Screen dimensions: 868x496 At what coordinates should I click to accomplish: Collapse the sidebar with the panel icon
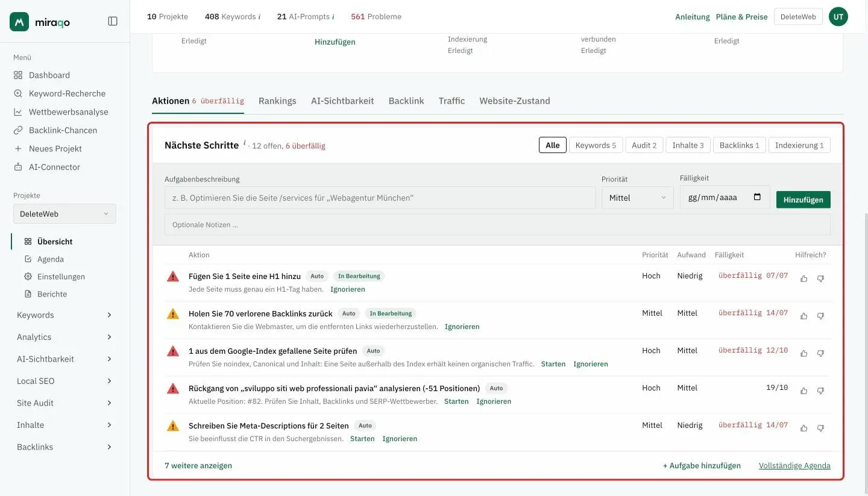coord(113,21)
